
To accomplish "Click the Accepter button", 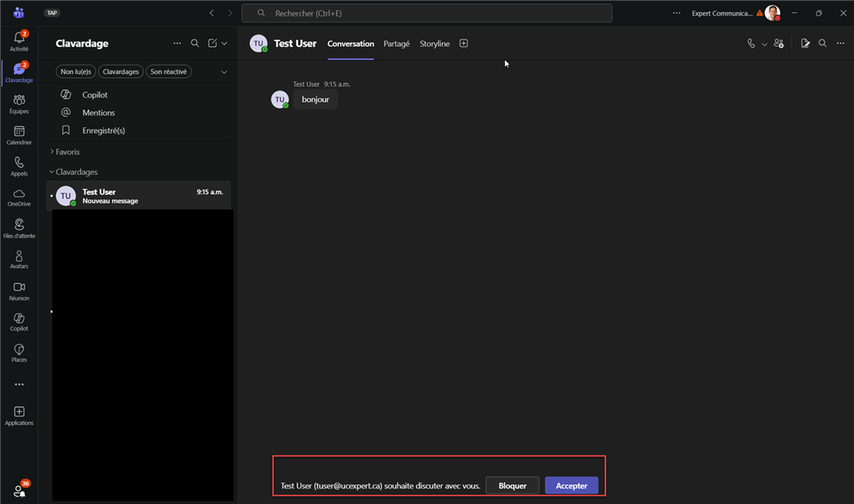I will 571,486.
